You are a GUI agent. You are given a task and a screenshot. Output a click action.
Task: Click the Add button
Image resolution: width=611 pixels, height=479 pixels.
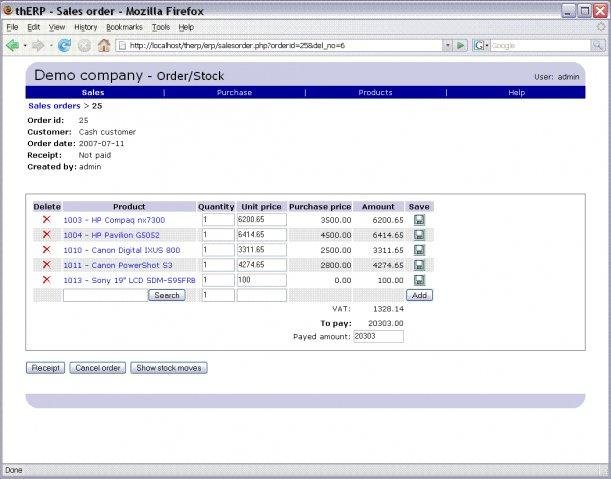point(419,295)
